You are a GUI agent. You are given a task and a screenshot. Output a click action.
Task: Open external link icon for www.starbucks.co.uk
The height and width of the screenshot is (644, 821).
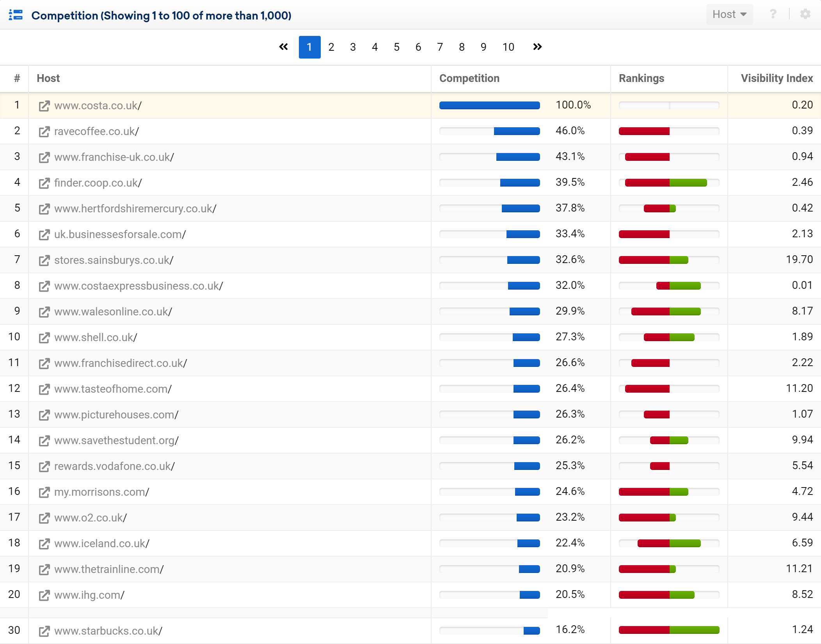[x=44, y=631]
